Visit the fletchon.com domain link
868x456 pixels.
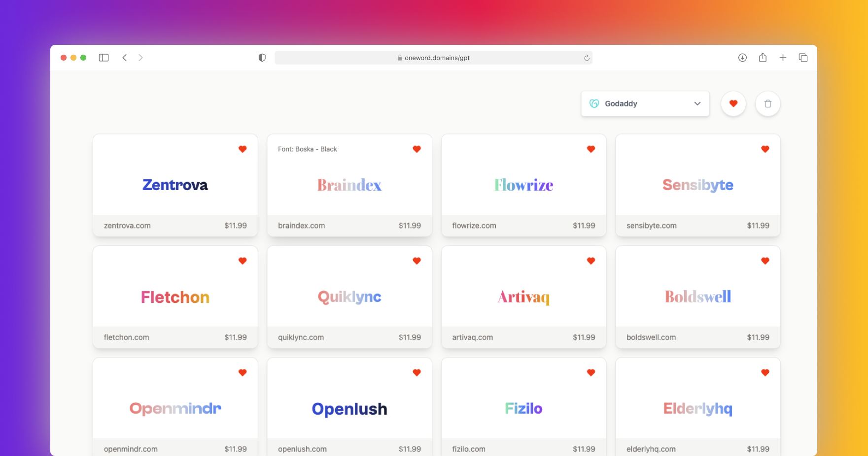click(126, 337)
